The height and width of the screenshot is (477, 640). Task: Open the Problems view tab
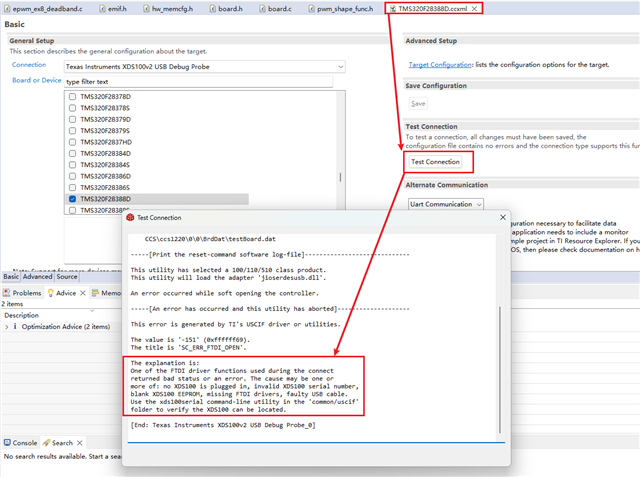22,293
